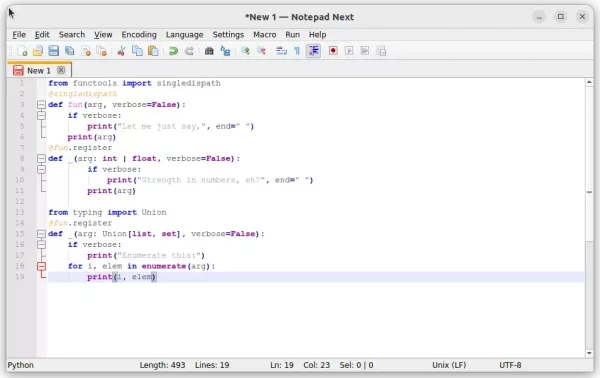Viewport: 600px width, 378px height.
Task: Toggle Word Wrap in the toolbar
Action: [x=281, y=51]
